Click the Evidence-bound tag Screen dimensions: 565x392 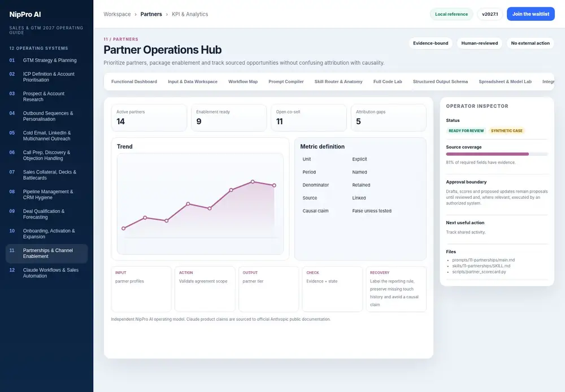pyautogui.click(x=431, y=43)
